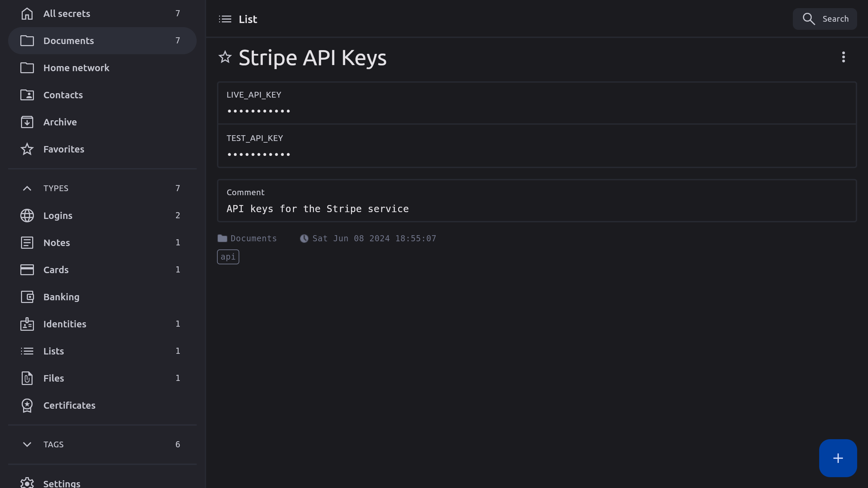The image size is (868, 488).
Task: Open the Home network folder
Action: [76, 68]
